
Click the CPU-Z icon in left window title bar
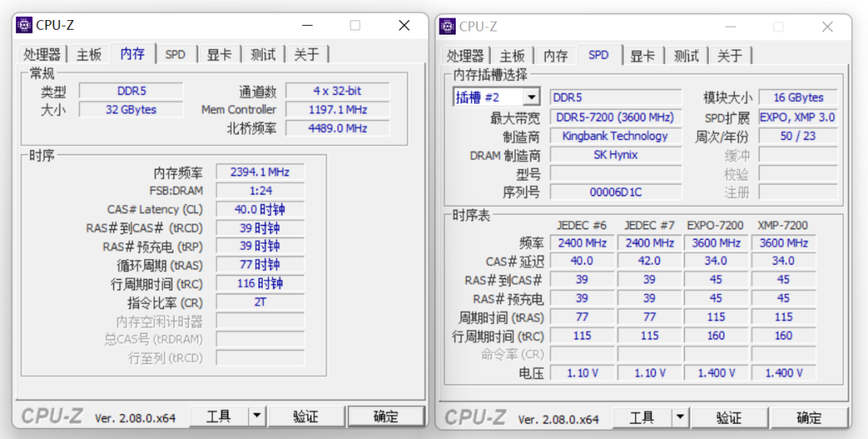tap(24, 26)
